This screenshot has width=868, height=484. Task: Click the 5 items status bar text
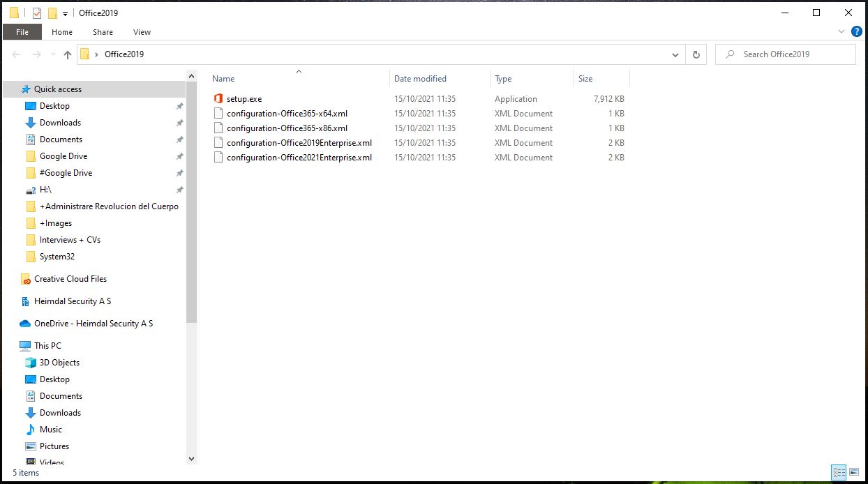(x=26, y=473)
